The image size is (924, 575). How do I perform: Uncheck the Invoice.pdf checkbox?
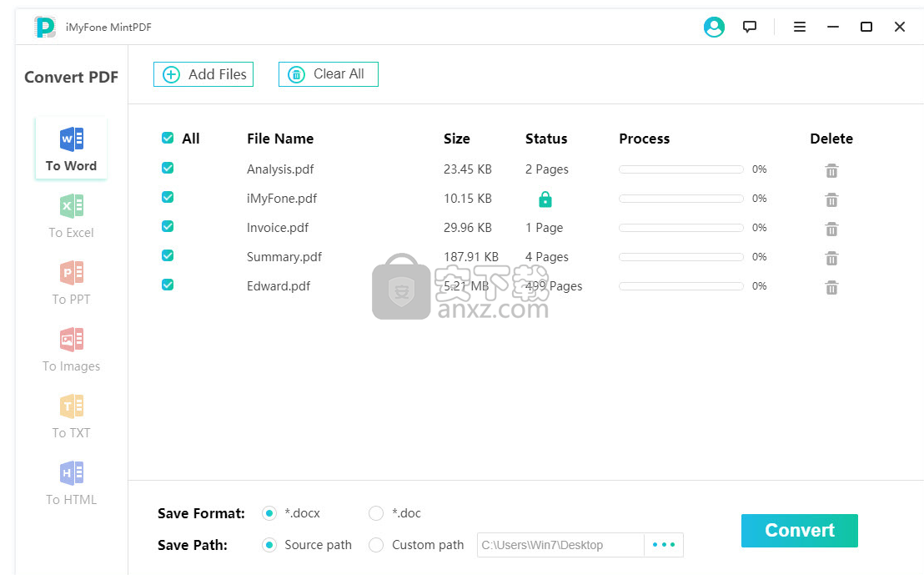pos(168,226)
